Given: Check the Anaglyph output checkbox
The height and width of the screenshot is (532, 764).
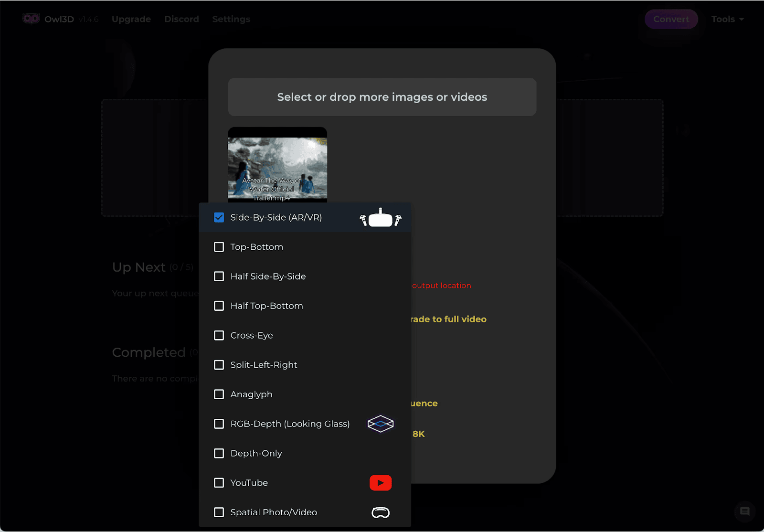Looking at the screenshot, I should coord(219,394).
